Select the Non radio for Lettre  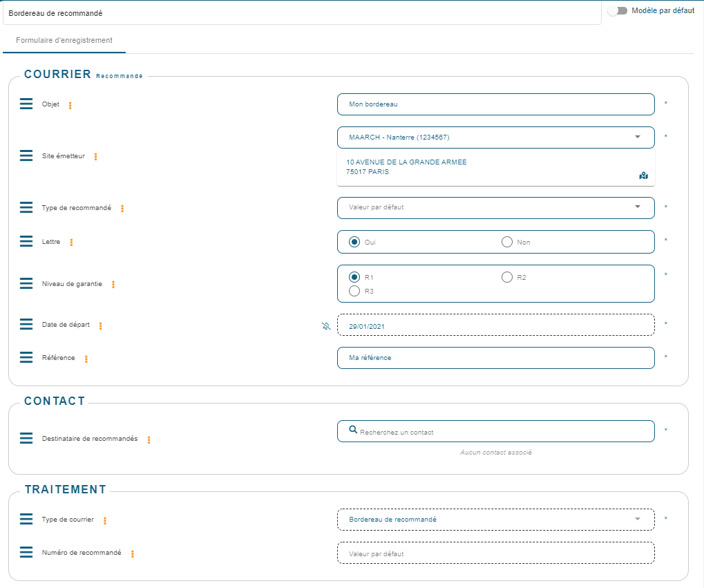(x=506, y=242)
